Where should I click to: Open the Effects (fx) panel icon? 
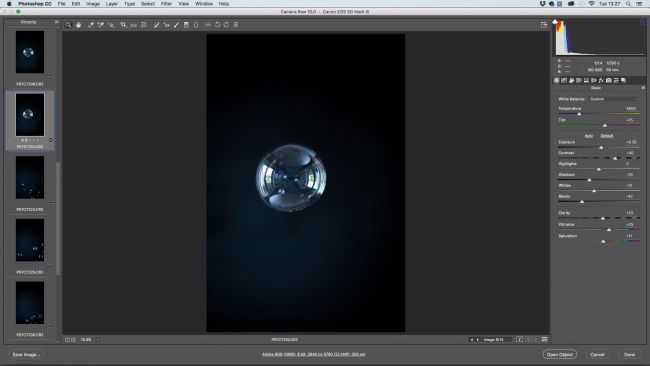click(601, 80)
